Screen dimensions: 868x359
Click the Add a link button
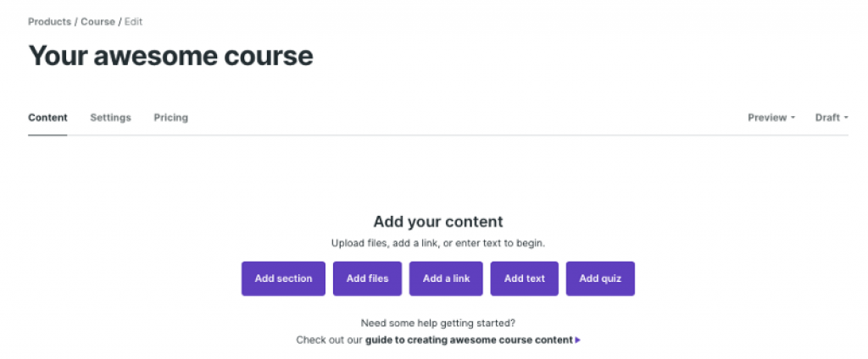(446, 279)
